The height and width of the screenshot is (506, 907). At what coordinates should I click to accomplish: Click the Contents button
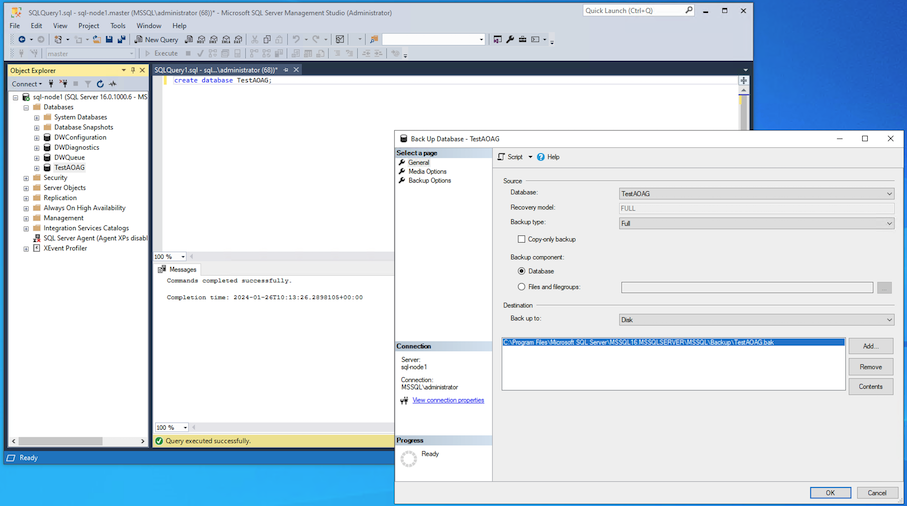(871, 386)
